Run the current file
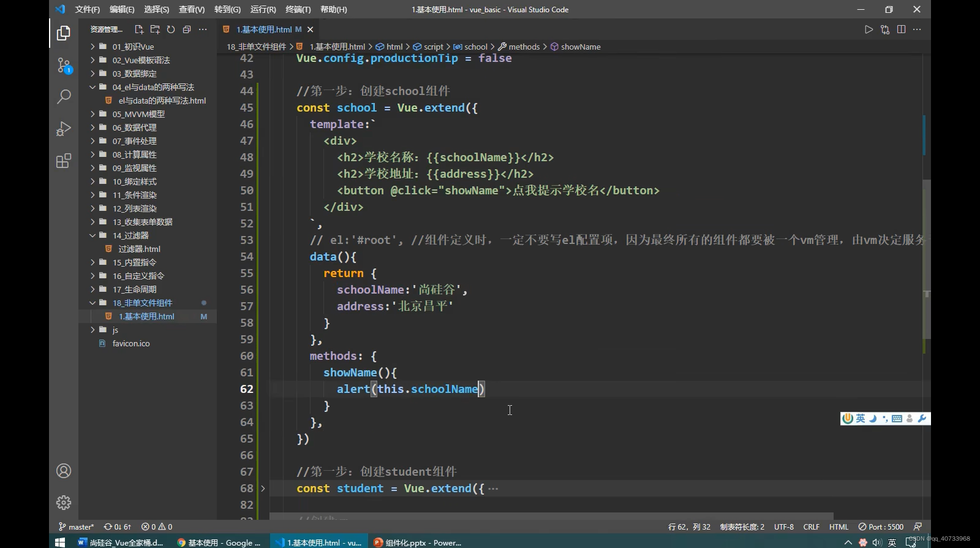The image size is (980, 548). click(x=869, y=29)
